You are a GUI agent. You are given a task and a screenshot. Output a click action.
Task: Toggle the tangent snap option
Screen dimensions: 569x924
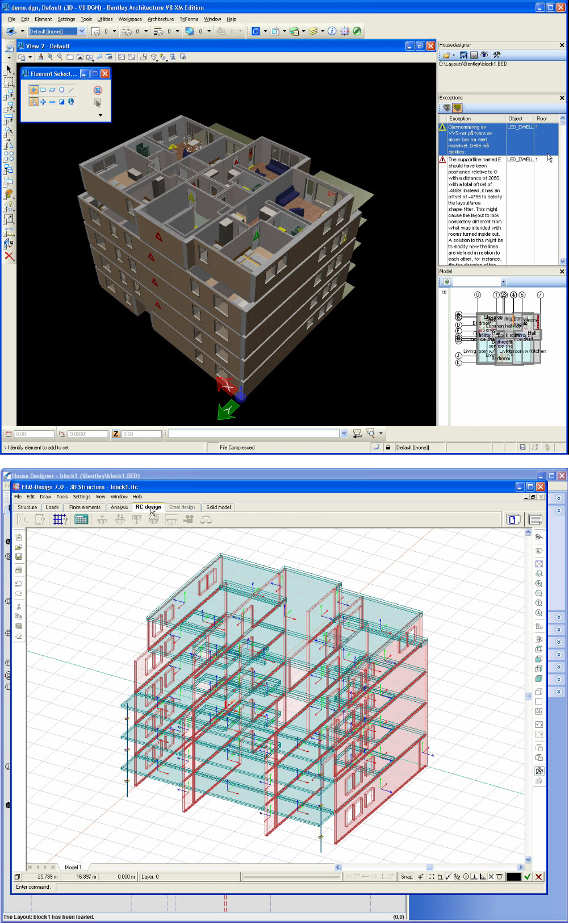click(x=500, y=877)
